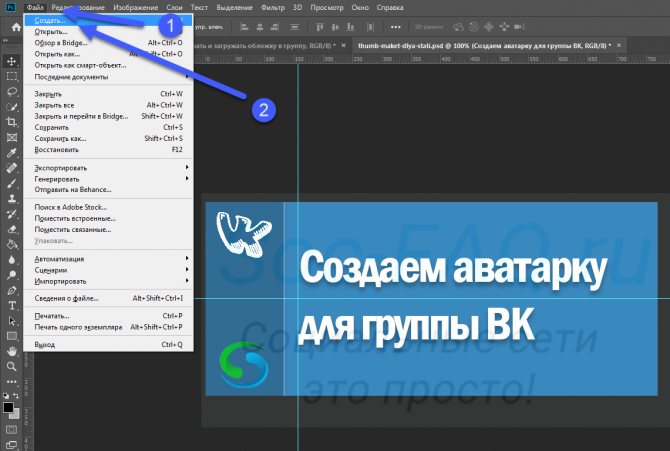Switch to the thumb-maket-dlya-stati.psd tab
This screenshot has width=670, height=451.
[485, 45]
